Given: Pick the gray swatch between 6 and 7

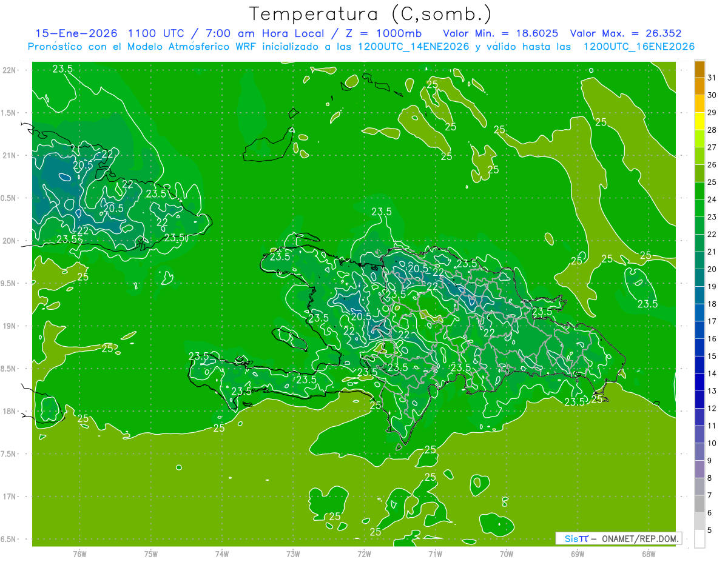Looking at the screenshot, I should pyautogui.click(x=699, y=504).
